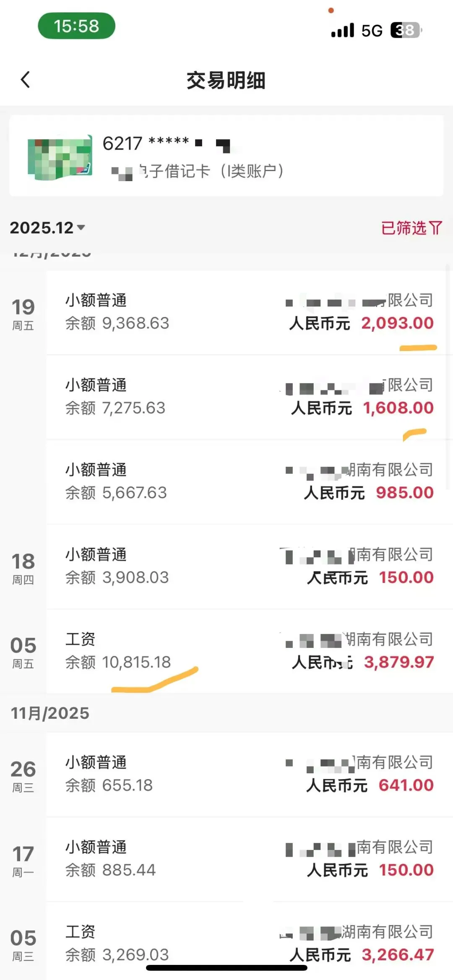Open the 641.00 transaction on November 26
Viewport: 453px width, 980px height.
pos(249,774)
